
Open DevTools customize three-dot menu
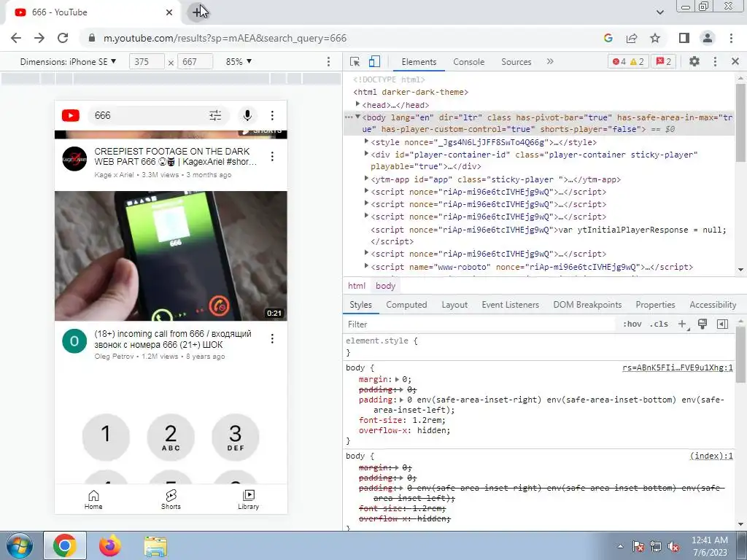715,61
